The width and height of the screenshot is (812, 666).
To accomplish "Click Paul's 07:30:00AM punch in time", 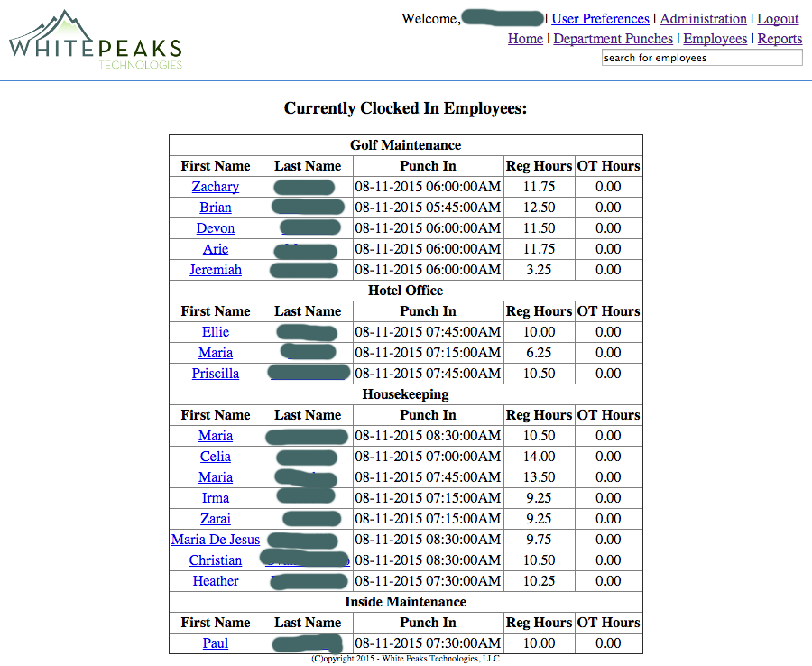I will point(428,643).
